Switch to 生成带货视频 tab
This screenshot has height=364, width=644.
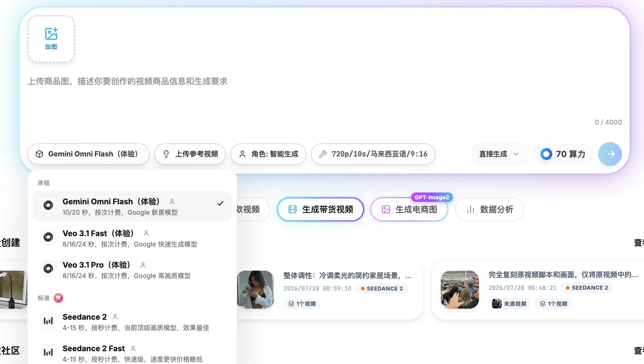point(320,210)
